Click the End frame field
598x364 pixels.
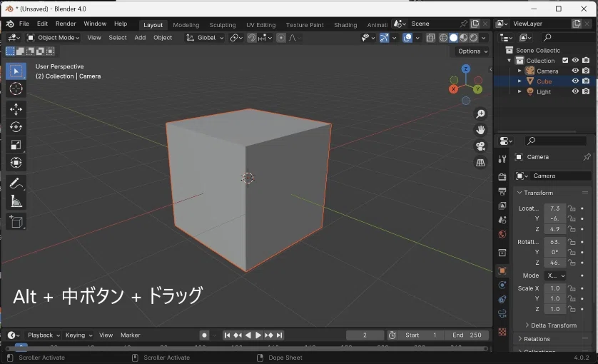468,335
